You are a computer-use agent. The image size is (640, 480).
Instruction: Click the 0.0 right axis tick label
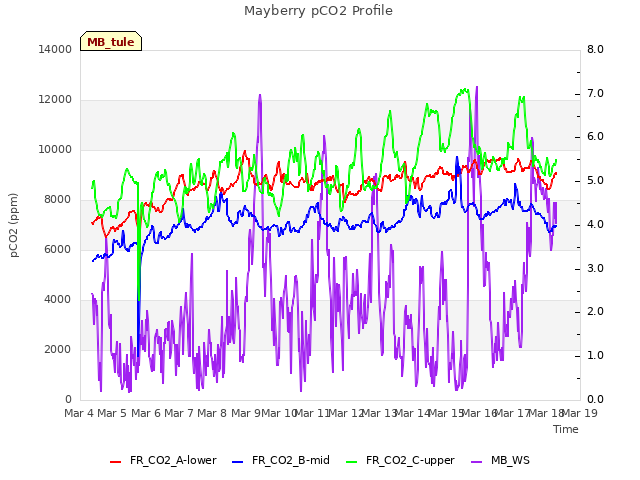[595, 399]
